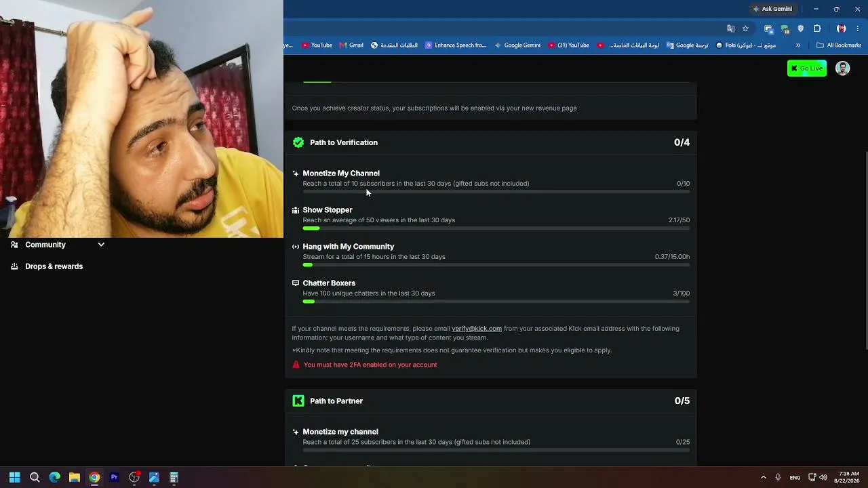Click the shield extension icon
This screenshot has height=488, width=868.
tap(801, 28)
